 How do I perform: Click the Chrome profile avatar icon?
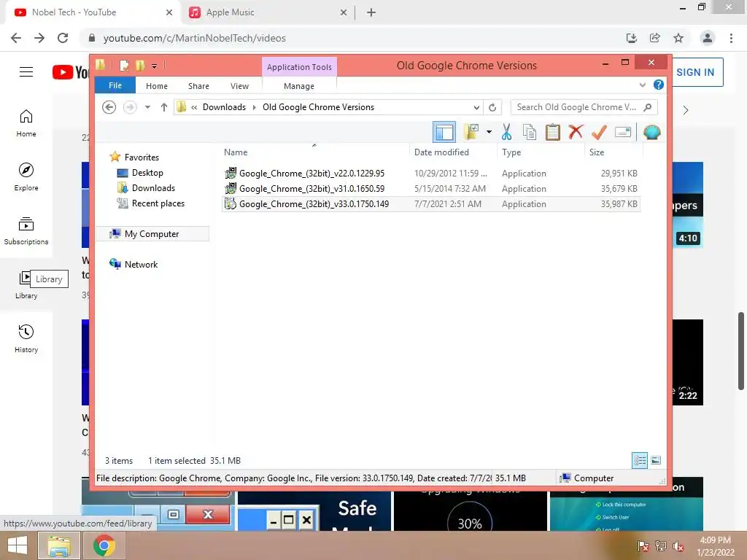pyautogui.click(x=708, y=38)
